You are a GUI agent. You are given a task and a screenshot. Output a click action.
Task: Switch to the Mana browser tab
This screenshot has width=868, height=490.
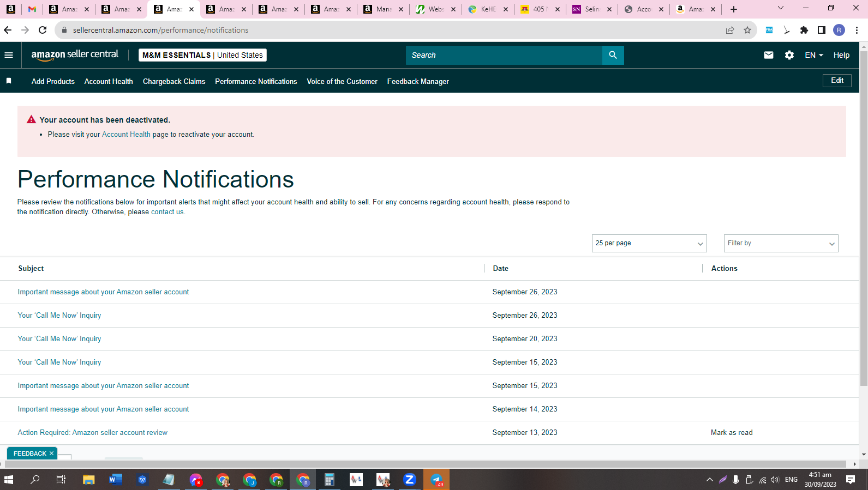(382, 9)
